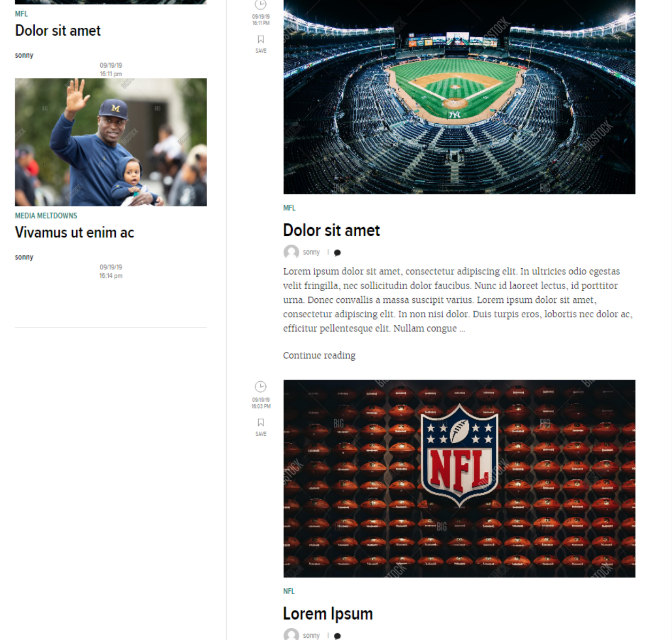Open the Vivamus ut enim ac sidebar headline
The height and width of the screenshot is (640, 672).
[x=74, y=233]
